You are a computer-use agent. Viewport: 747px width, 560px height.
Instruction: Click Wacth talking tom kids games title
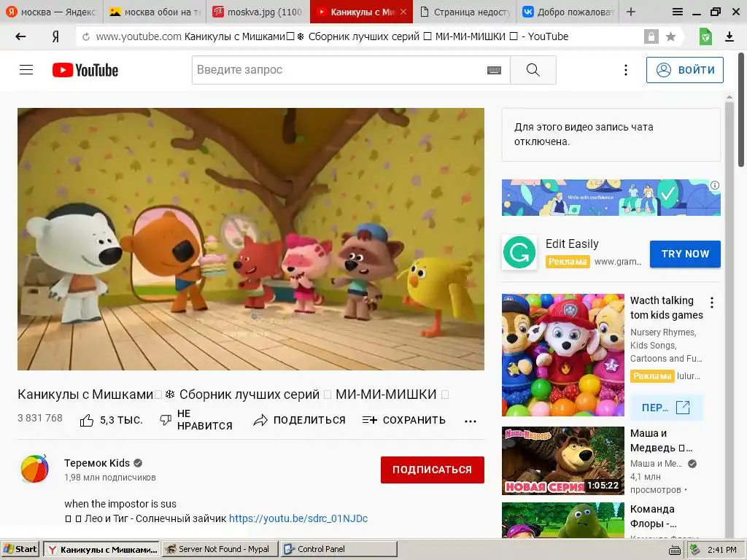[666, 308]
